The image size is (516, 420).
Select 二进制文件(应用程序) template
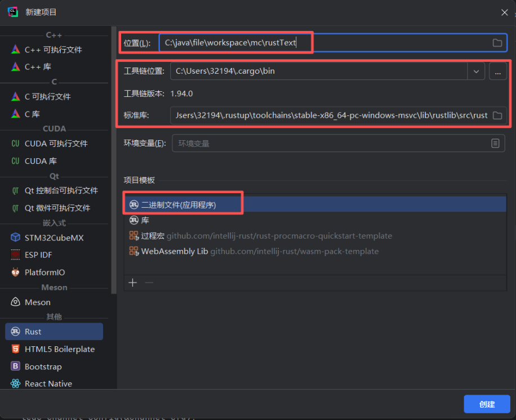tap(315, 204)
